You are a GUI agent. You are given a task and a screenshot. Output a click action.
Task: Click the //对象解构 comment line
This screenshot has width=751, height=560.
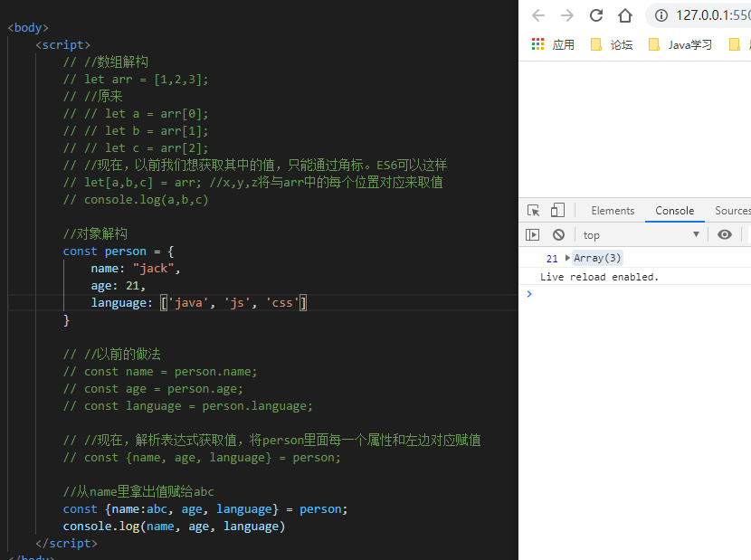pos(95,233)
